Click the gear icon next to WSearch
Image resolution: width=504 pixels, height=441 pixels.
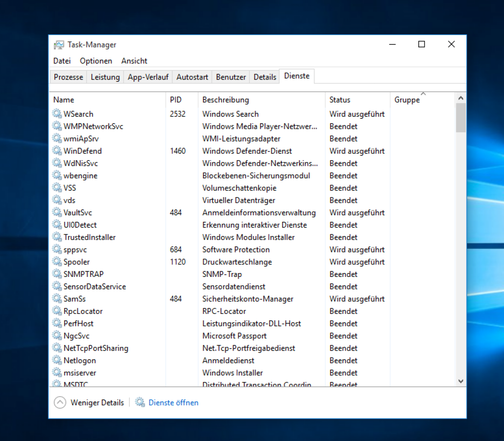[x=57, y=113]
